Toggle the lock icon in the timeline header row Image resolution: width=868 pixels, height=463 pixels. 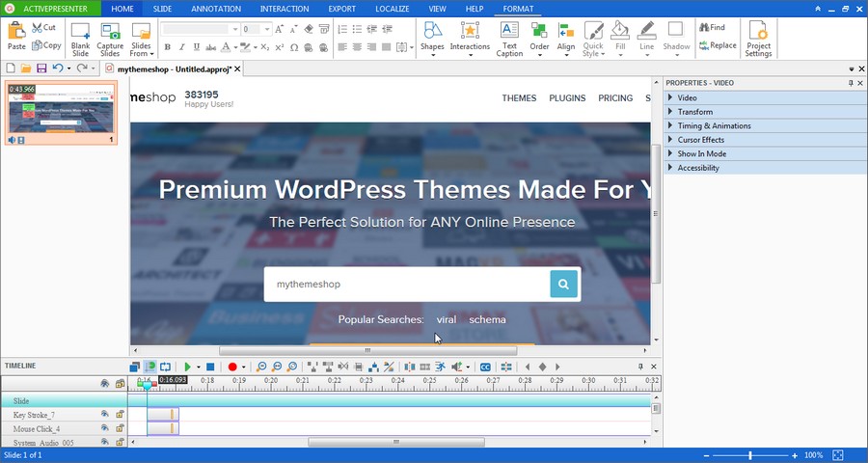point(120,383)
